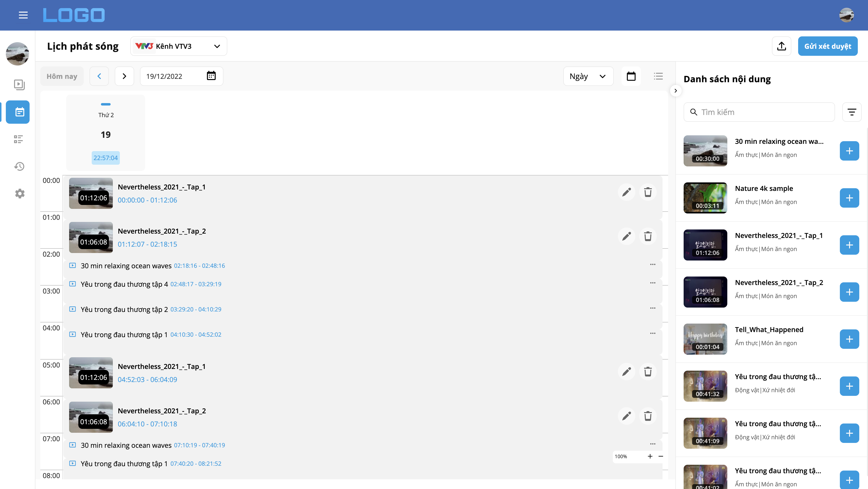Edit Nevertheless_2021_-_Tap_1 with the pencil icon
The height and width of the screenshot is (489, 868).
point(626,192)
